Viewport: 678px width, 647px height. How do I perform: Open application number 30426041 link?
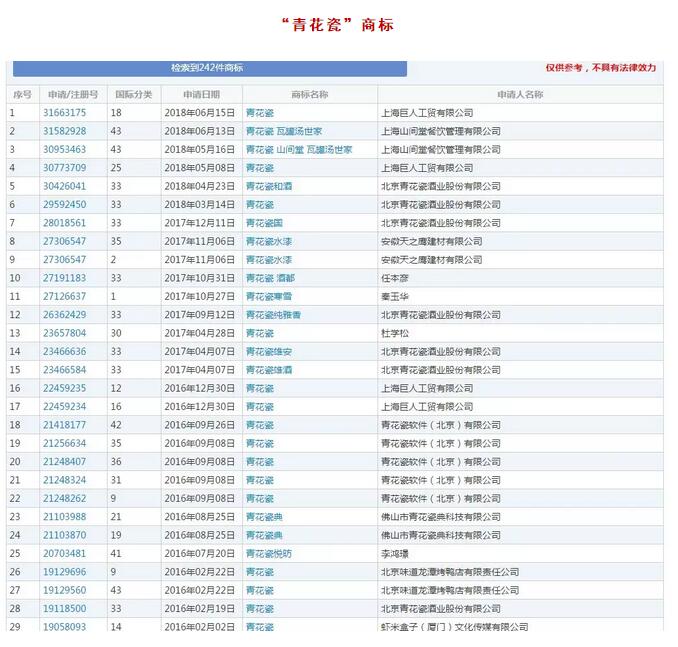(x=64, y=186)
